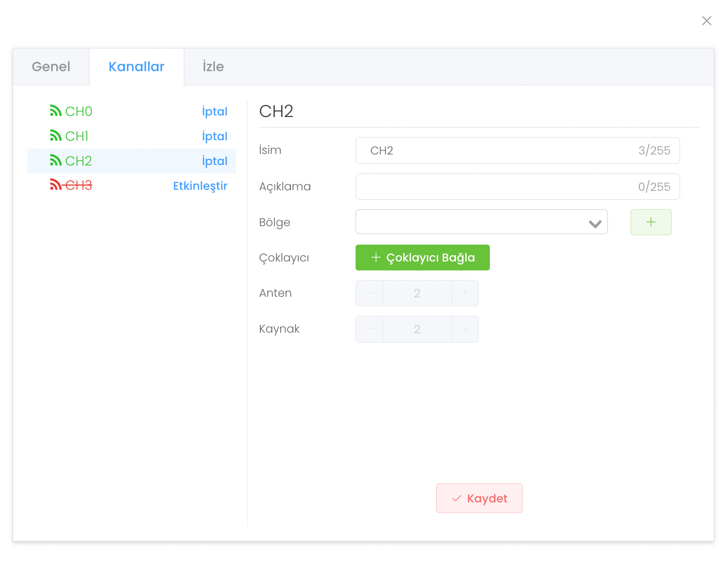This screenshot has width=728, height=562.
Task: Increase the Kaynak value with plus
Action: [465, 329]
